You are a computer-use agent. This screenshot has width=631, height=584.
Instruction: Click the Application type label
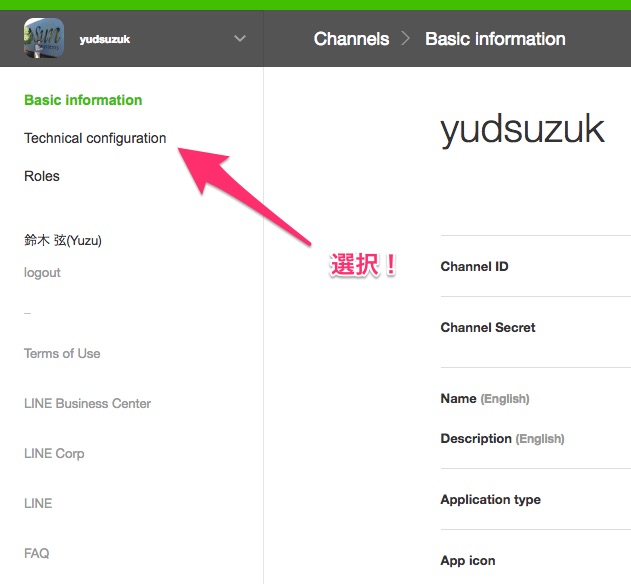pyautogui.click(x=491, y=499)
